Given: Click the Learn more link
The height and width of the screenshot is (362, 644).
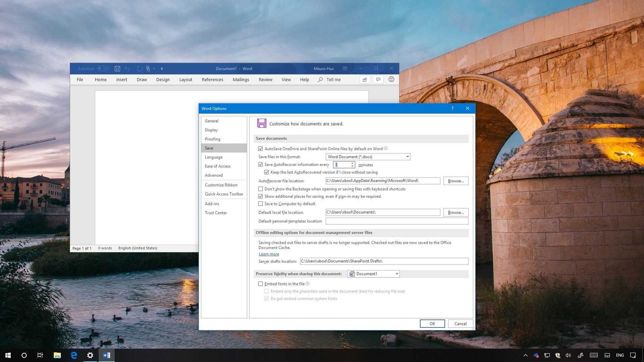Looking at the screenshot, I should pyautogui.click(x=268, y=254).
